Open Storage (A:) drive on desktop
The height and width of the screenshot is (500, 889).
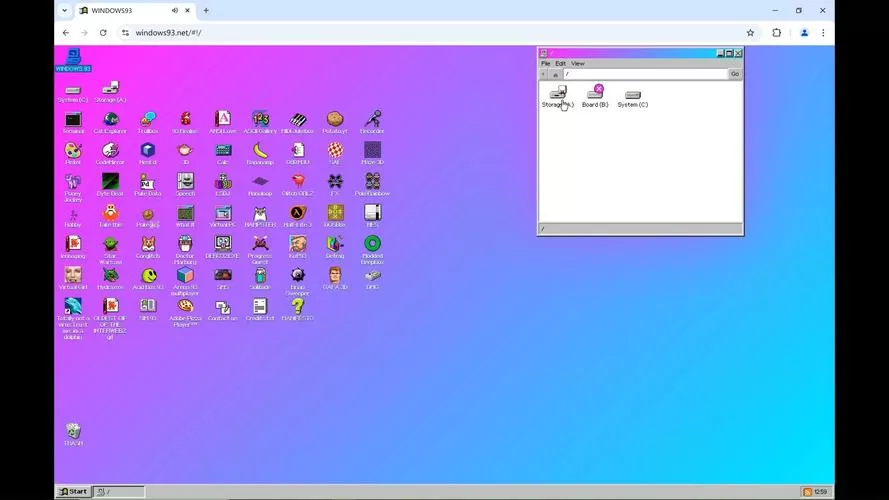pos(110,91)
